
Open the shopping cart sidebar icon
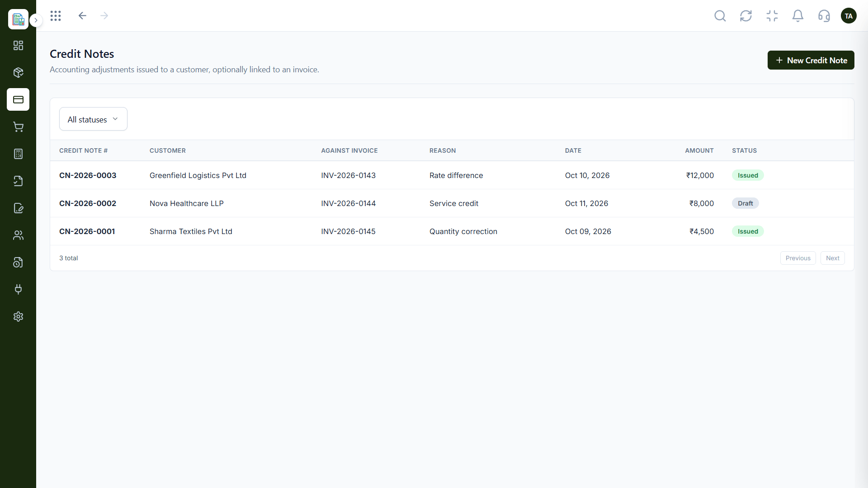pos(18,127)
